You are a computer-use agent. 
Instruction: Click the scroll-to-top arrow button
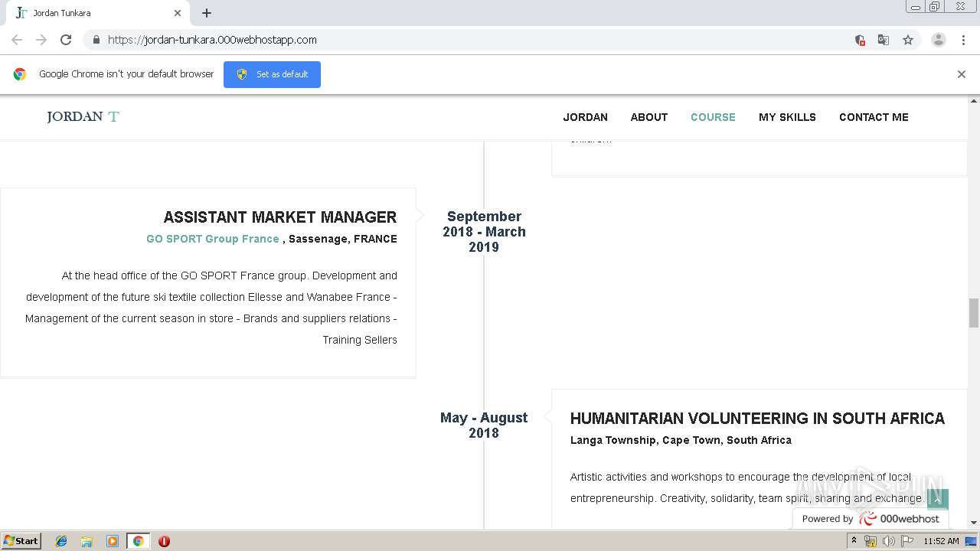coord(938,499)
